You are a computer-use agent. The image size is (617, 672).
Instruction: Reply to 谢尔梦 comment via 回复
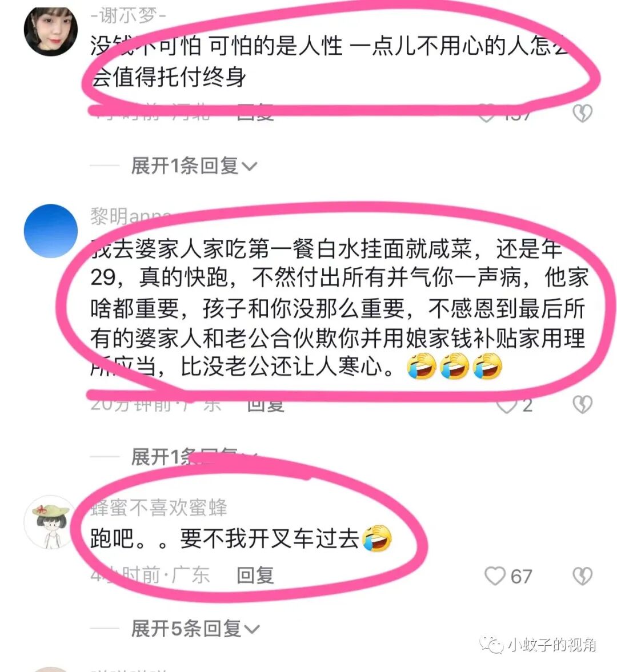click(255, 112)
